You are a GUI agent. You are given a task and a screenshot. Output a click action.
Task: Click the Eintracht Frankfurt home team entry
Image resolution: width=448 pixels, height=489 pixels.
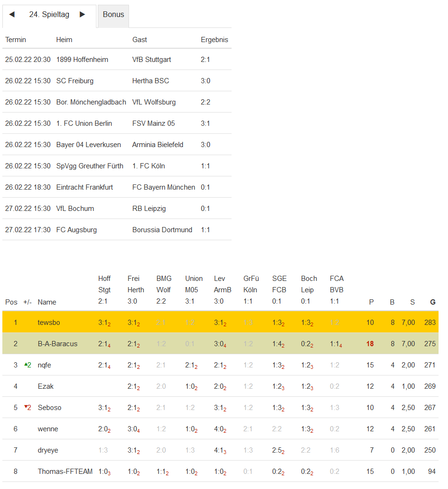click(x=85, y=187)
